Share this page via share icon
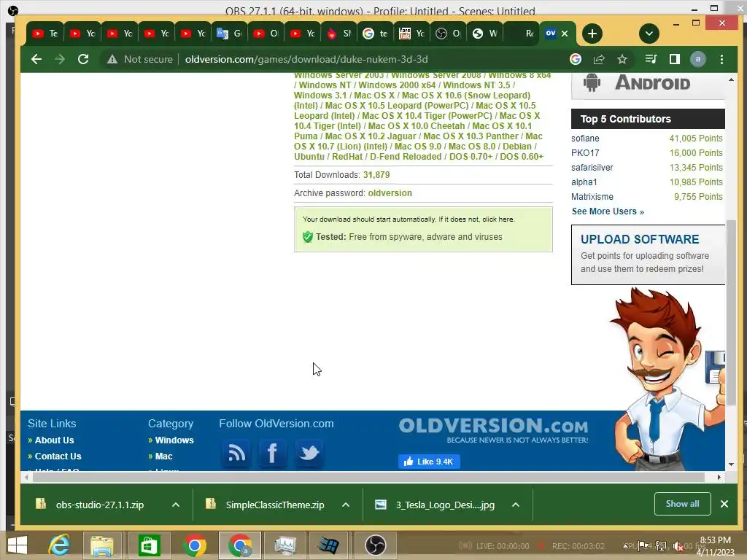 [599, 59]
